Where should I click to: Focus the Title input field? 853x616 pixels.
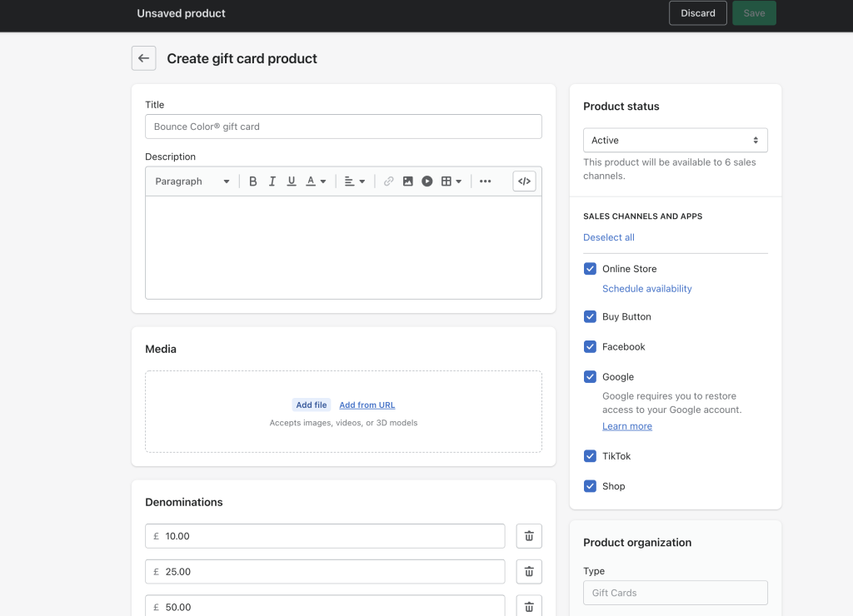tap(343, 127)
